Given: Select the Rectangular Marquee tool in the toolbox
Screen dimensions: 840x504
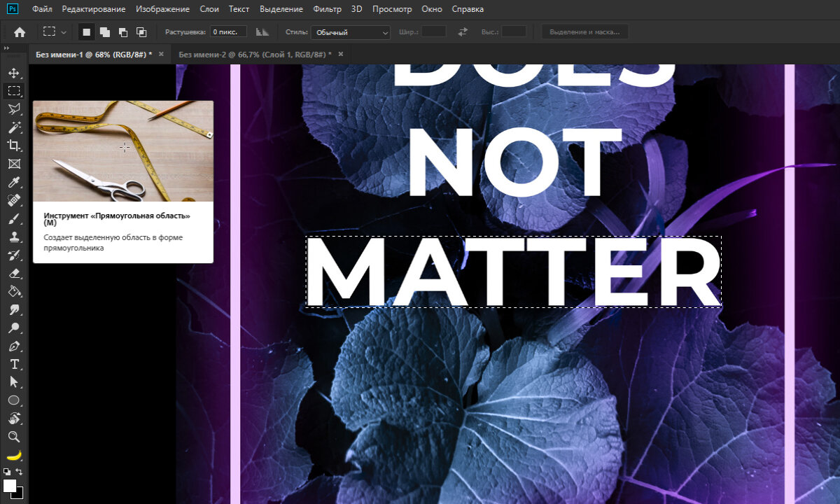Looking at the screenshot, I should (13, 91).
